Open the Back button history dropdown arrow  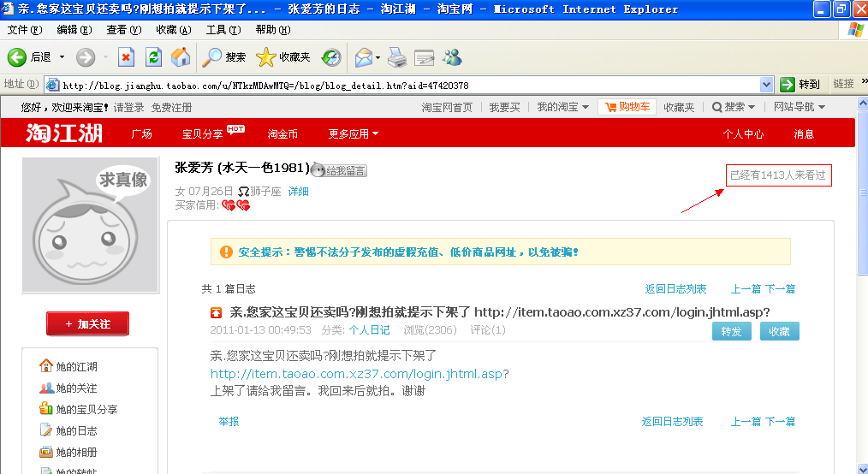click(62, 57)
